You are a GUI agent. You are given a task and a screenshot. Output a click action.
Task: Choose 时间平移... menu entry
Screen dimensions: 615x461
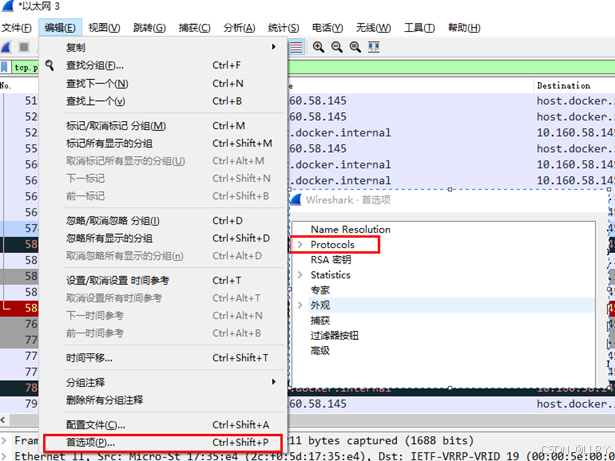point(163,358)
